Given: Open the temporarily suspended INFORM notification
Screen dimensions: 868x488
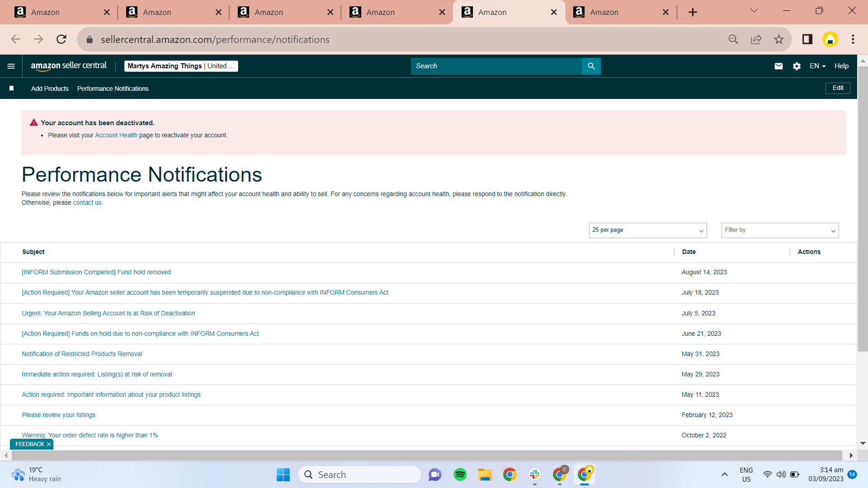Looking at the screenshot, I should point(205,292).
